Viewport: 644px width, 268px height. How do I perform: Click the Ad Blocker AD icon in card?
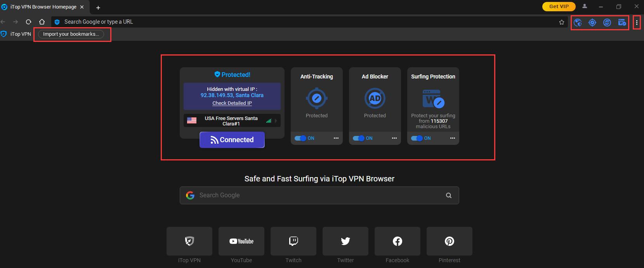point(375,98)
